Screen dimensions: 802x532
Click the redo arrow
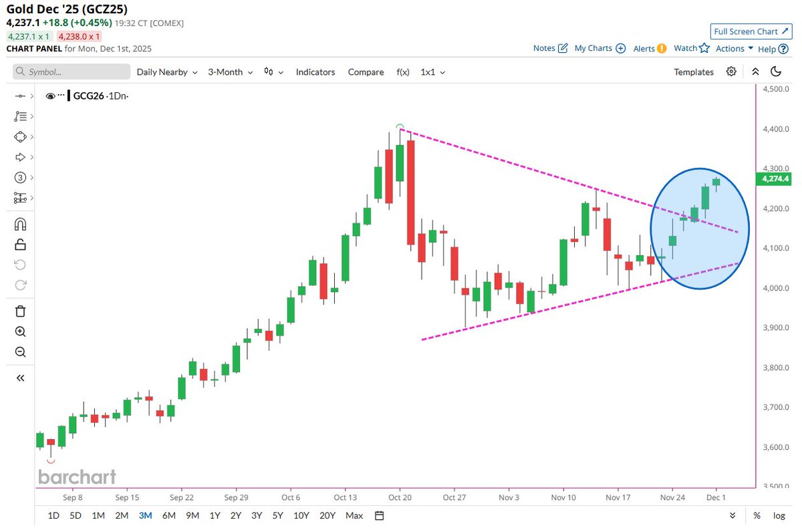point(20,285)
